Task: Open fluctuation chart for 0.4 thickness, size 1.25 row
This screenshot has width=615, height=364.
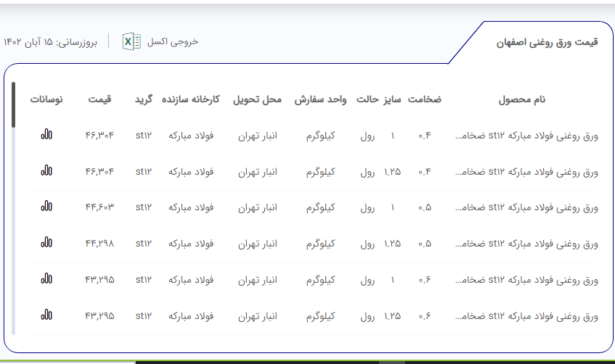Action: (46, 171)
